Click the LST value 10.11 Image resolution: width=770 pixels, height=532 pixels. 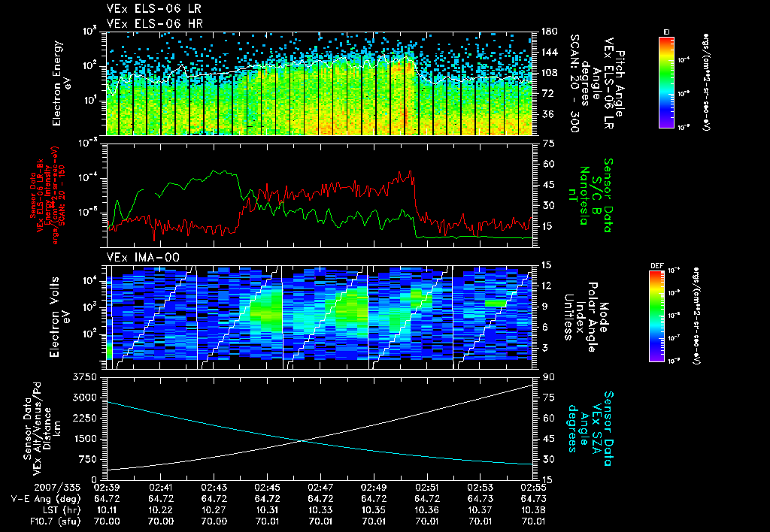107,510
